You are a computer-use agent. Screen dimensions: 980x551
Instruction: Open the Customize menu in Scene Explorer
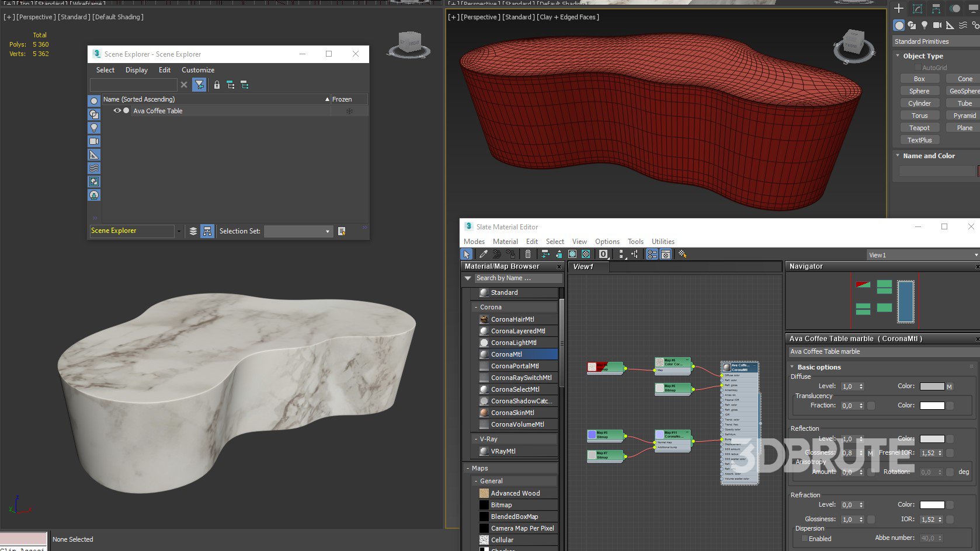[197, 70]
